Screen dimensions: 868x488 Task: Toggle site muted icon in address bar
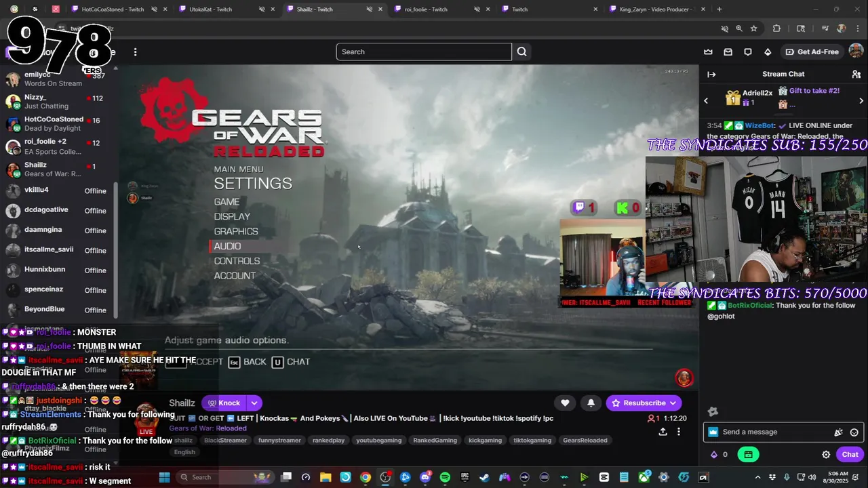pos(724,28)
